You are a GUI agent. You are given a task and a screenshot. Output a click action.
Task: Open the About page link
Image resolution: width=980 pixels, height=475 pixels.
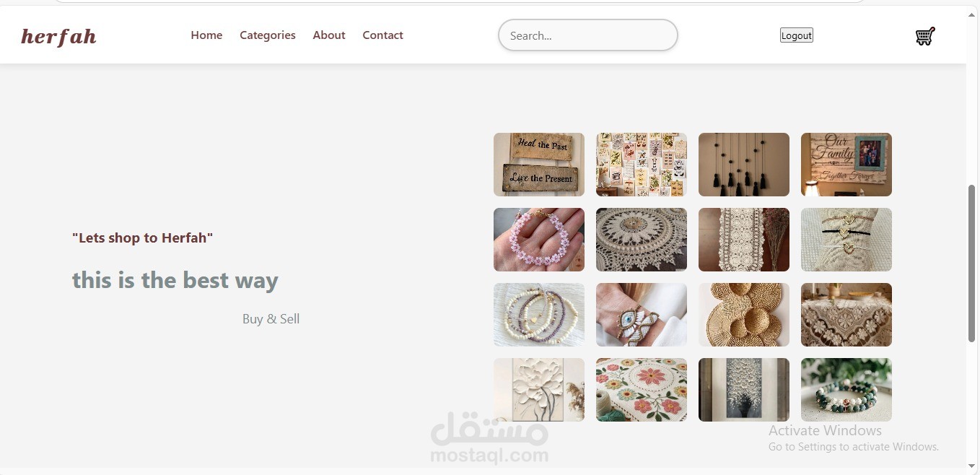tap(329, 35)
